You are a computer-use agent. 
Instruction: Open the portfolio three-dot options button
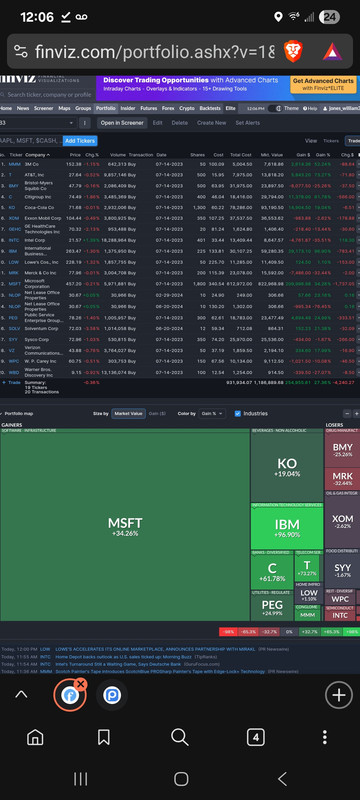(85, 123)
